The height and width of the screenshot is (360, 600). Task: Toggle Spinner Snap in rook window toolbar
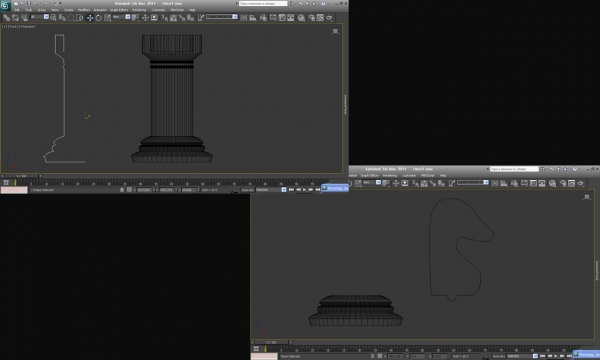click(190, 18)
